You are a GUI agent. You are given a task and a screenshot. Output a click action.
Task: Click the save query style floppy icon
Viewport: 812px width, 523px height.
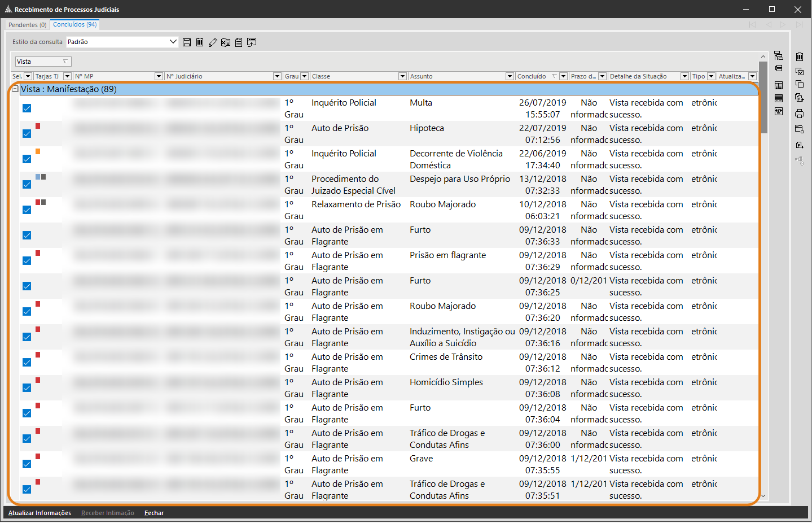[x=187, y=42]
